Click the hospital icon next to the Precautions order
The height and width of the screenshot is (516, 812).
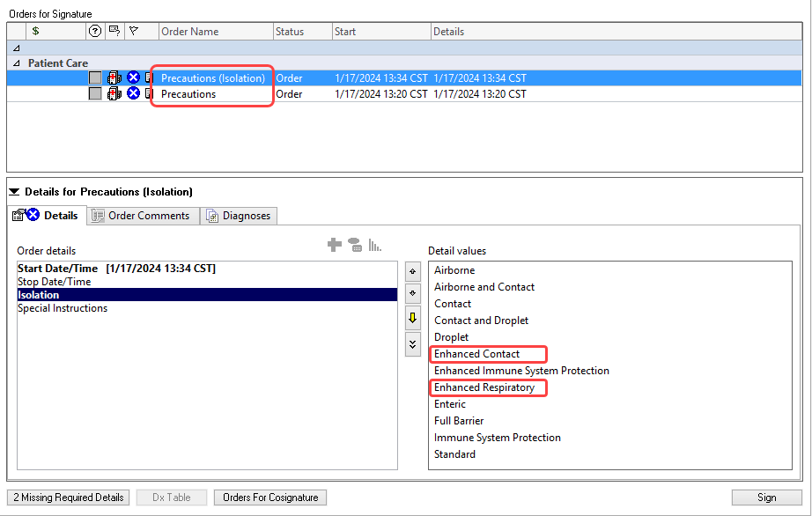tap(114, 93)
